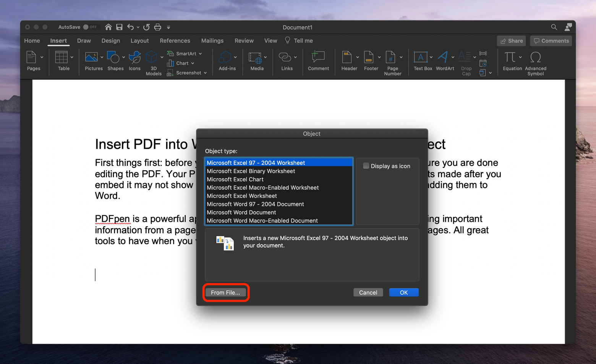Select Microsoft Word Document object type

coord(241,212)
